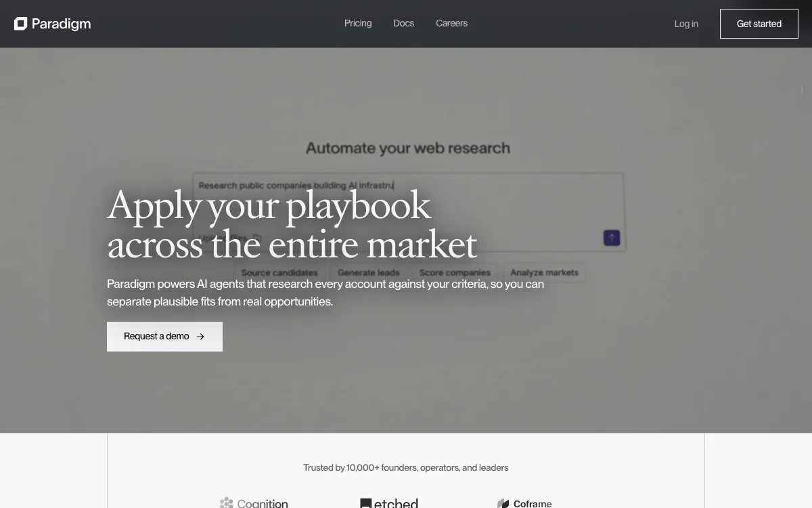This screenshot has height=508, width=812.
Task: Click the 'Automate your web research' heading
Action: (408, 148)
